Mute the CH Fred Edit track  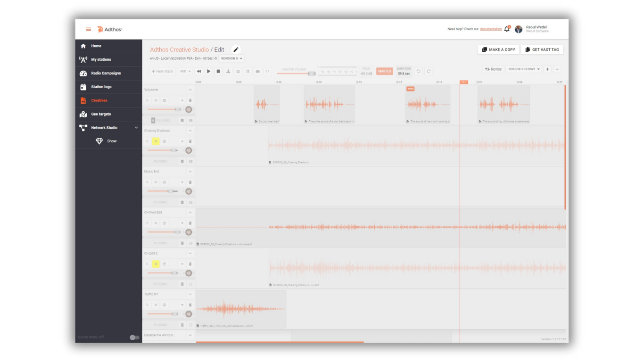[x=156, y=223]
